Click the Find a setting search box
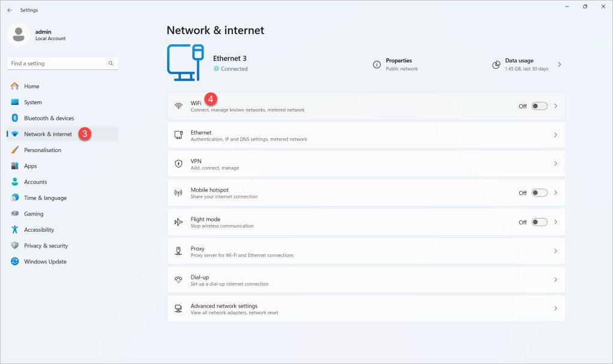Screen dimensions: 613x364 [62, 63]
